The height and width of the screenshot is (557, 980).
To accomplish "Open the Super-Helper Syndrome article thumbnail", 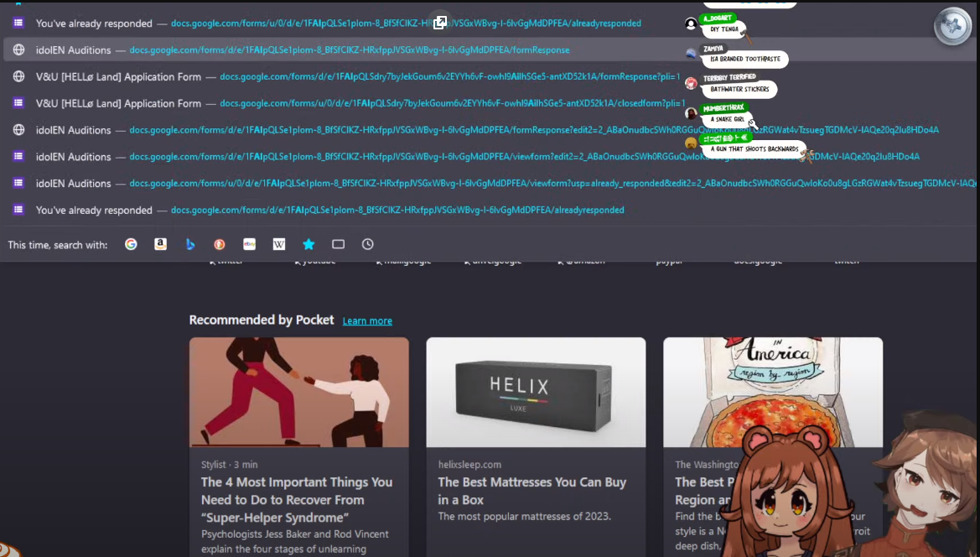I will 298,392.
